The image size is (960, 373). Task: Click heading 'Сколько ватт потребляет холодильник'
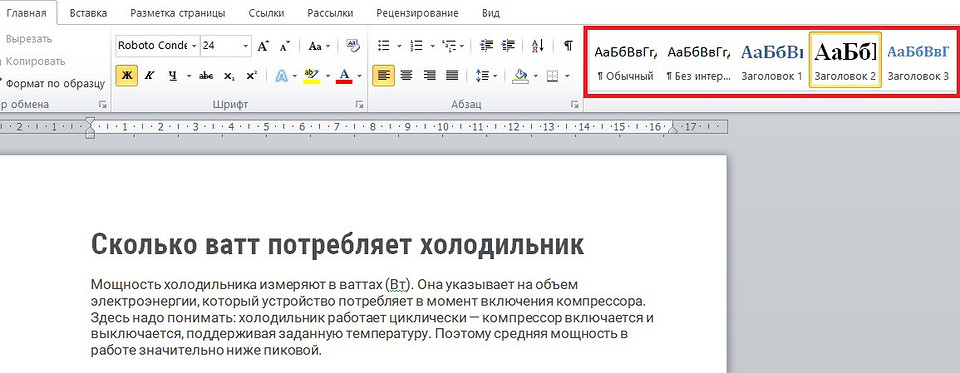[337, 245]
